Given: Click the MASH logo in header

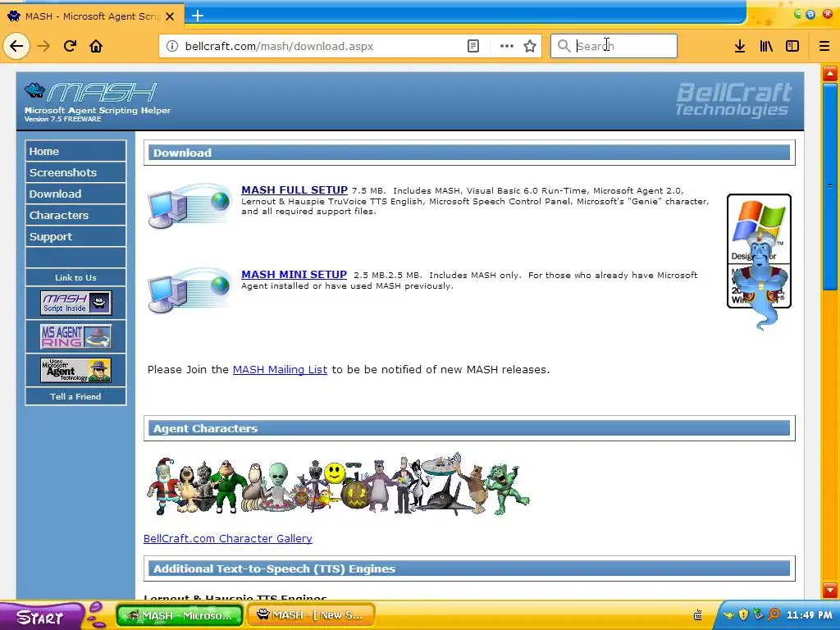Looking at the screenshot, I should pos(90,93).
